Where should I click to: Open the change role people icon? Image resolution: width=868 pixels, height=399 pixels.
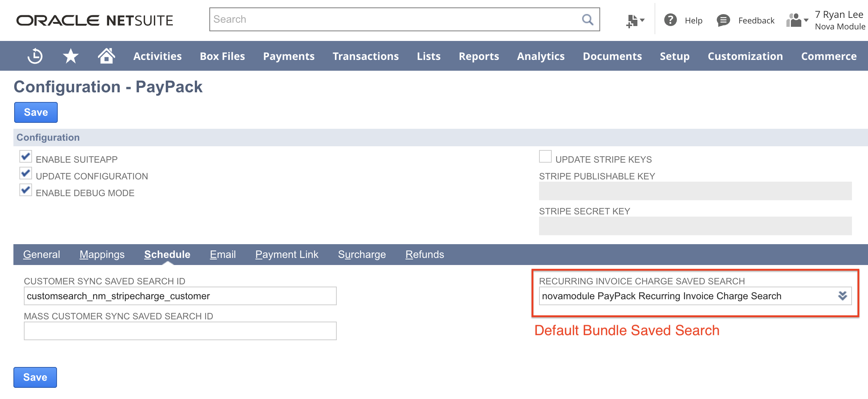pyautogui.click(x=797, y=20)
